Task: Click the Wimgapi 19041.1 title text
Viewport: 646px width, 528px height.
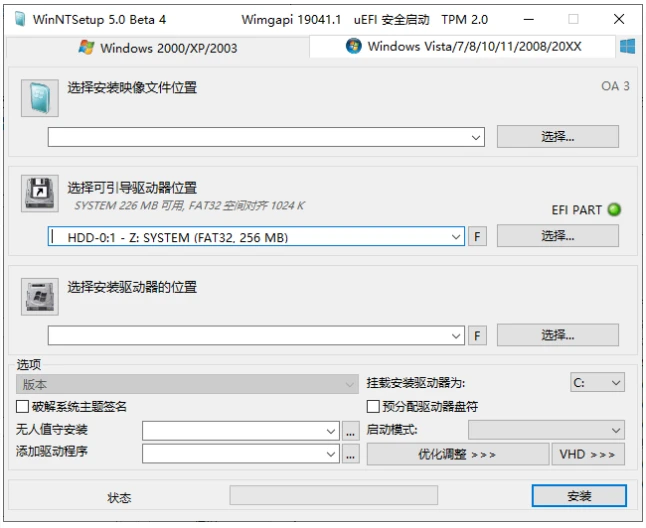Action: [x=291, y=19]
